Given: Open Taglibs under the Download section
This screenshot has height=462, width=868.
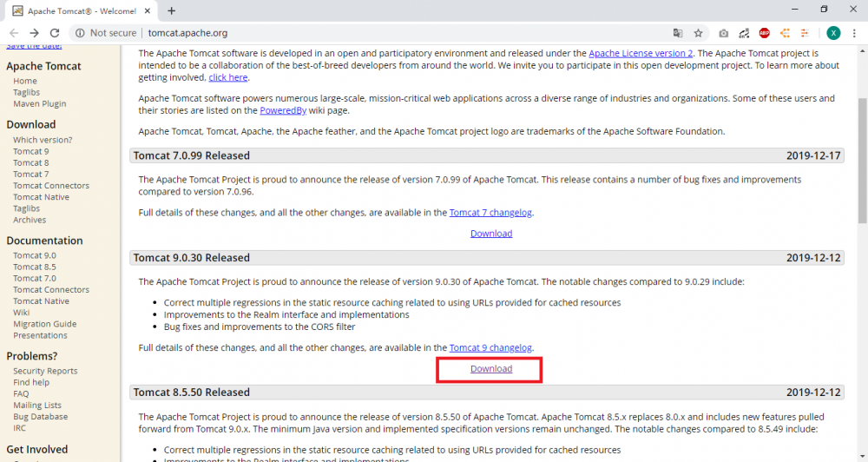Looking at the screenshot, I should [x=27, y=208].
